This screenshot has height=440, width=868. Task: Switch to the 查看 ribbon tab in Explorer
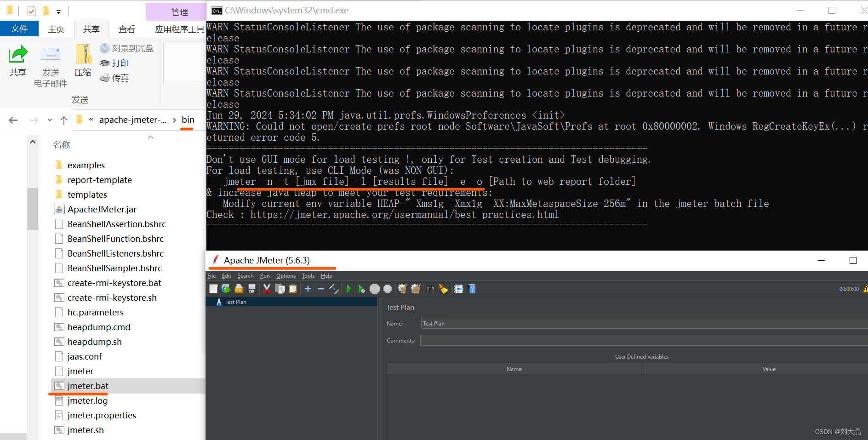tap(127, 29)
